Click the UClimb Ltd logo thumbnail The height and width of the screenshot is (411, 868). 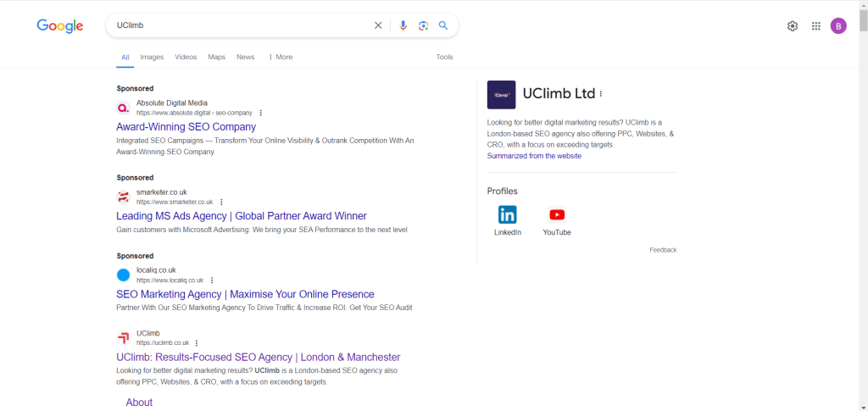[x=501, y=95]
